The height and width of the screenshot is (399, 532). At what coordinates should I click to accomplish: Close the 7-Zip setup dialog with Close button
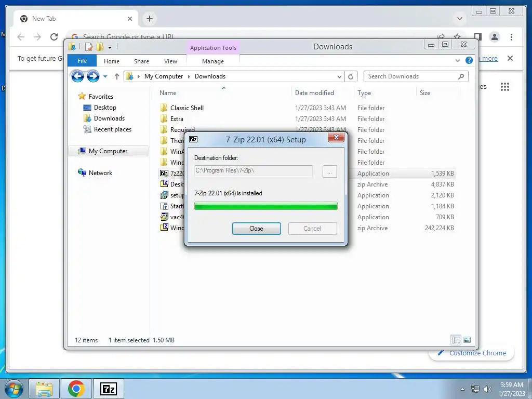256,229
